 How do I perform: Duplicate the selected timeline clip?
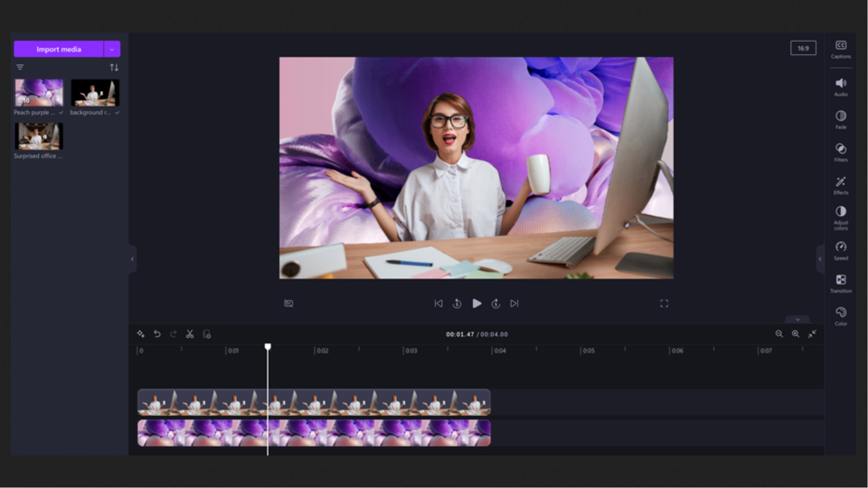(208, 334)
